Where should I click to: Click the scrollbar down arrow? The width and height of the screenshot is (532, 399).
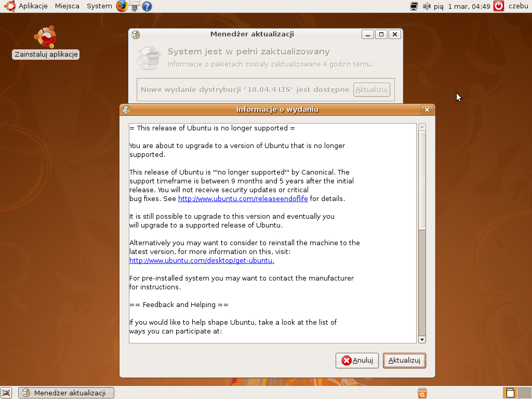point(422,340)
